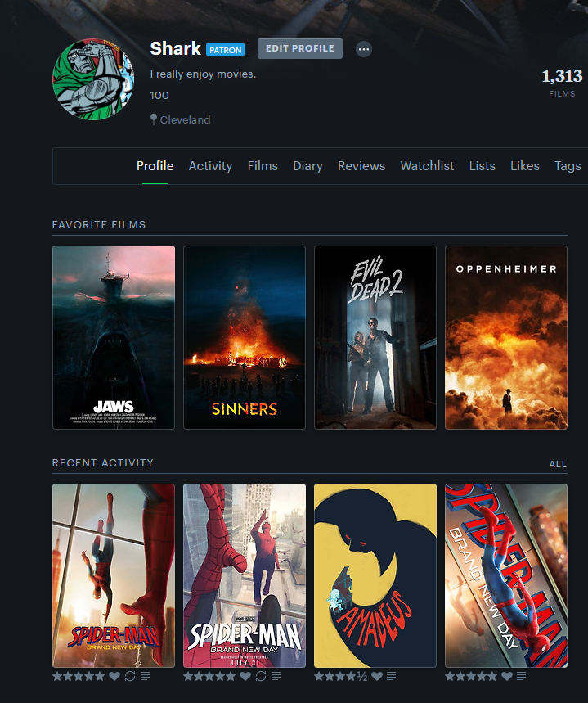Go to the Films tab

click(263, 166)
